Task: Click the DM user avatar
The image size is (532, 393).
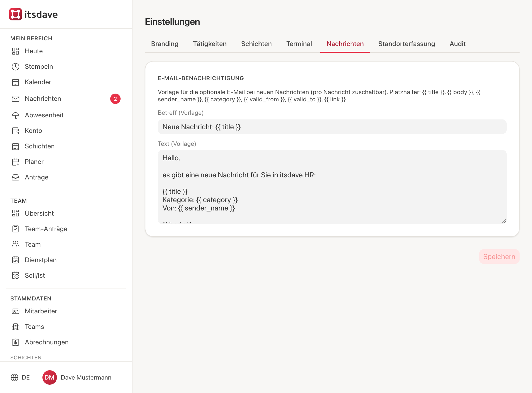Action: tap(49, 377)
